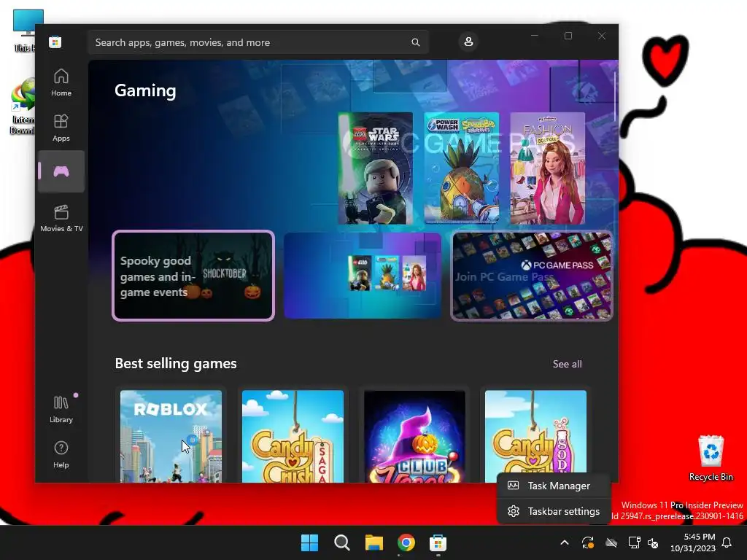Click the Best selling games heading

pos(176,363)
